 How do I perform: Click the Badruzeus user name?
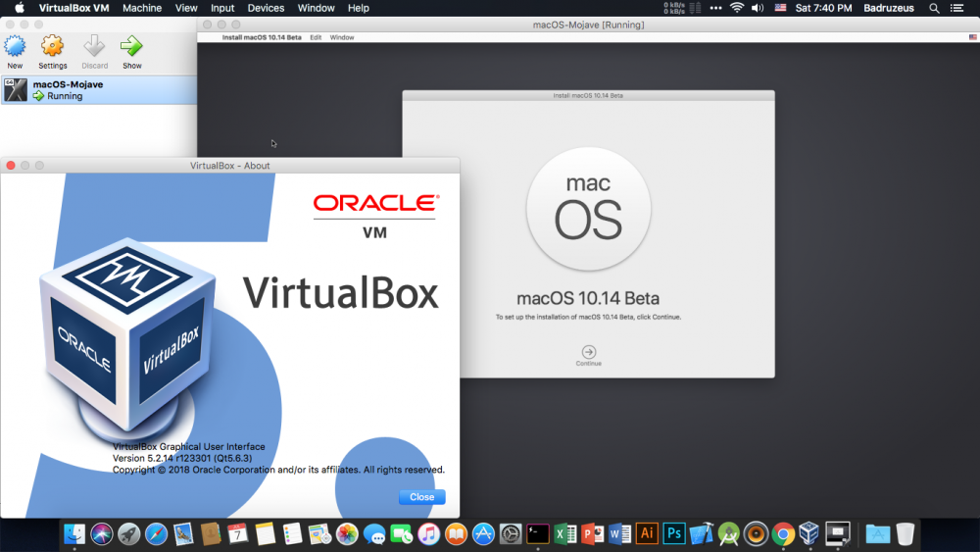coord(889,8)
